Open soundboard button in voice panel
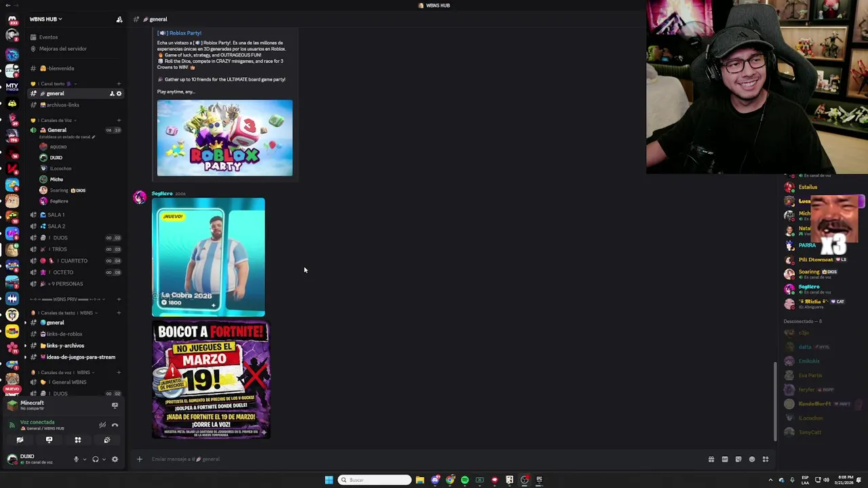The height and width of the screenshot is (488, 868). pos(107,440)
